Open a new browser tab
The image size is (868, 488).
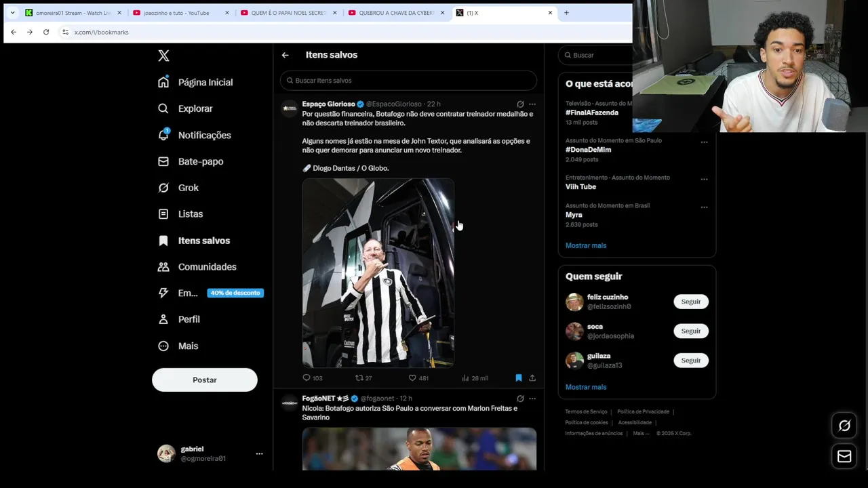(566, 13)
